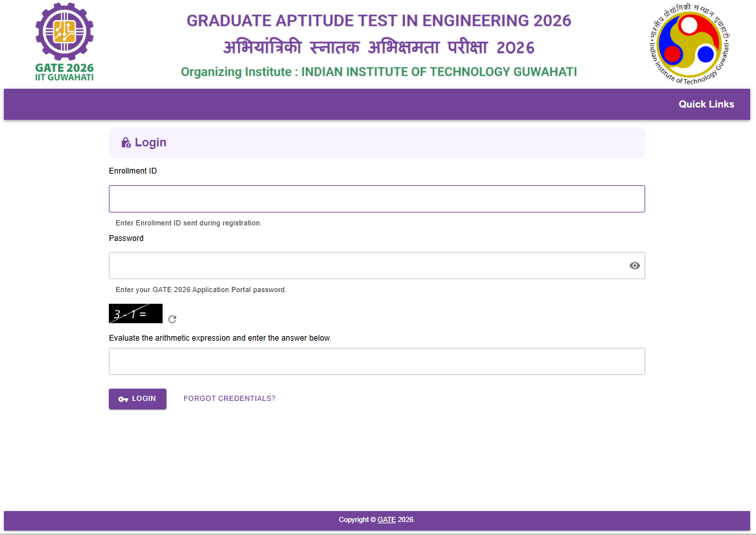The image size is (756, 535).
Task: Toggle password visibility with the eye icon
Action: pos(634,266)
